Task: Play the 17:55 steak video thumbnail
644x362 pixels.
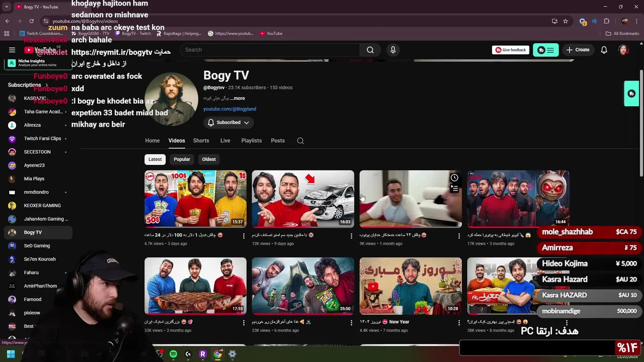Action: tap(195, 286)
